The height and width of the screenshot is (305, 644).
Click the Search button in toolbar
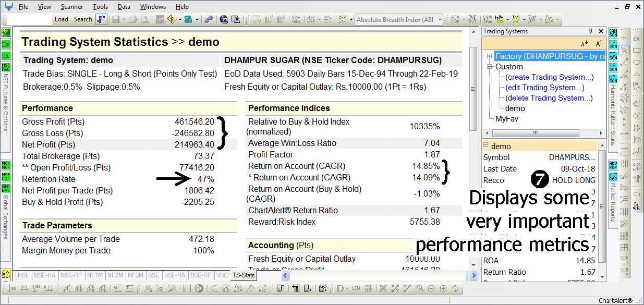tap(83, 19)
